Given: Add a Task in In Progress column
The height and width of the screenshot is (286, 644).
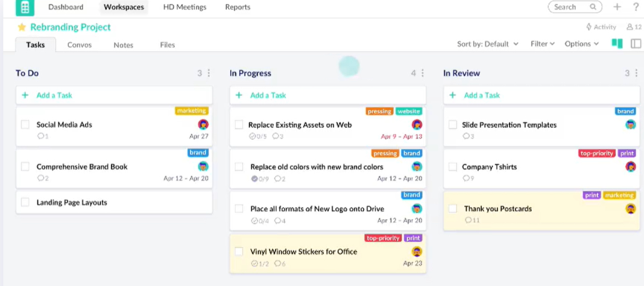Looking at the screenshot, I should [x=268, y=95].
